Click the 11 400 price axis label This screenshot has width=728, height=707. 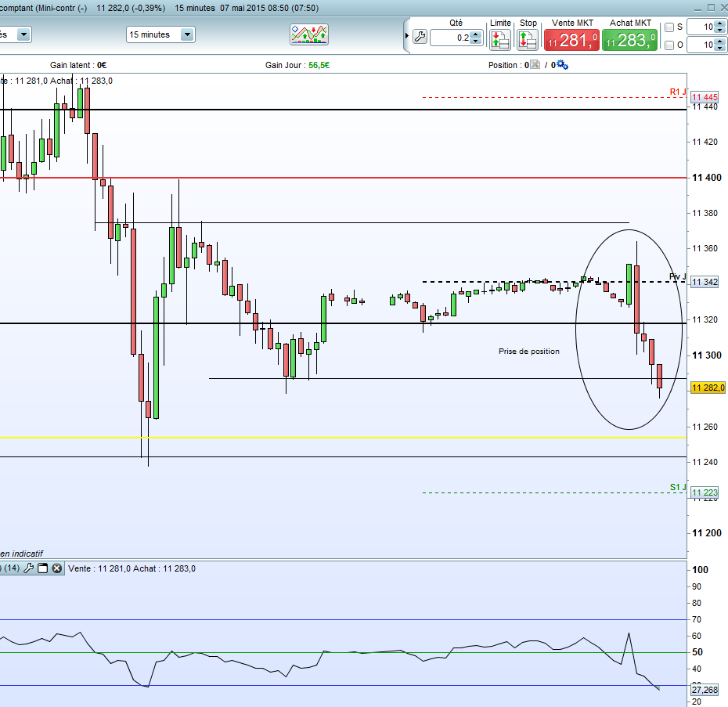(x=707, y=178)
